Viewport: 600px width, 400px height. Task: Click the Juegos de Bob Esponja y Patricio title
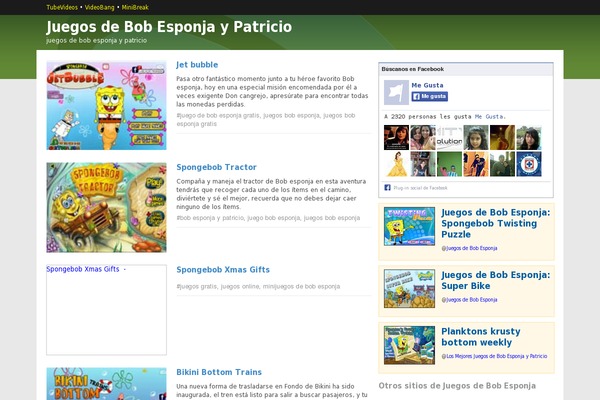click(x=169, y=27)
